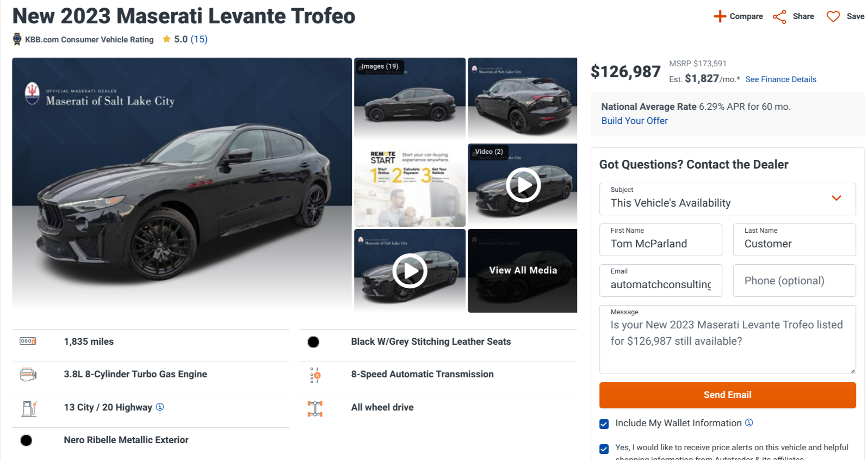The image size is (868, 460).
Task: Click the info icon beside fuel economy
Action: [160, 407]
